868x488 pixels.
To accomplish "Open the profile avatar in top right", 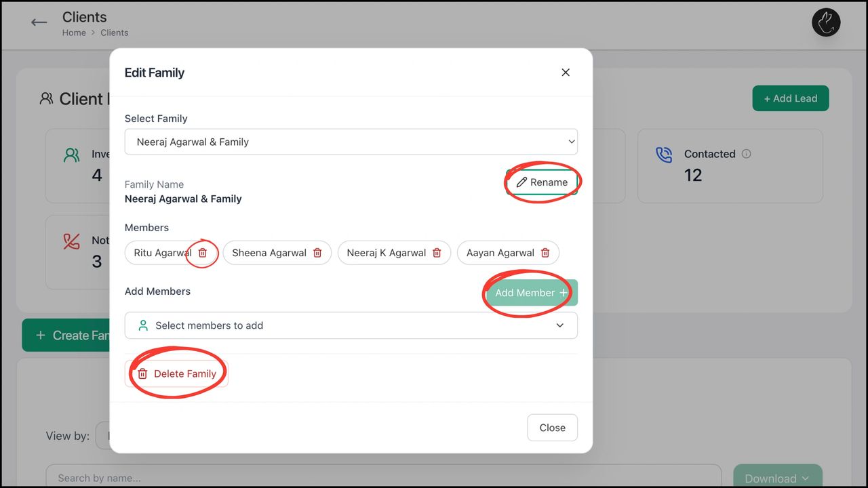I will pyautogui.click(x=826, y=22).
